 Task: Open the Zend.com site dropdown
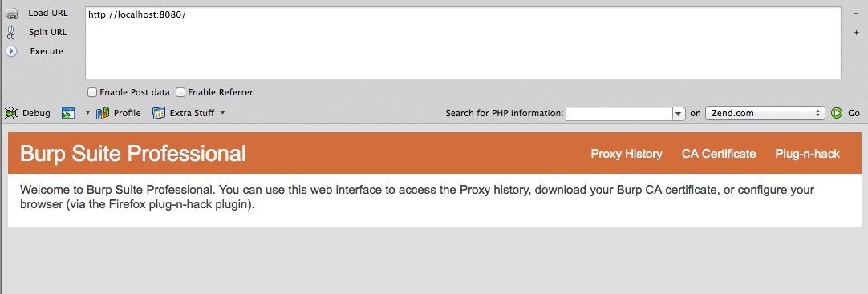pos(765,113)
